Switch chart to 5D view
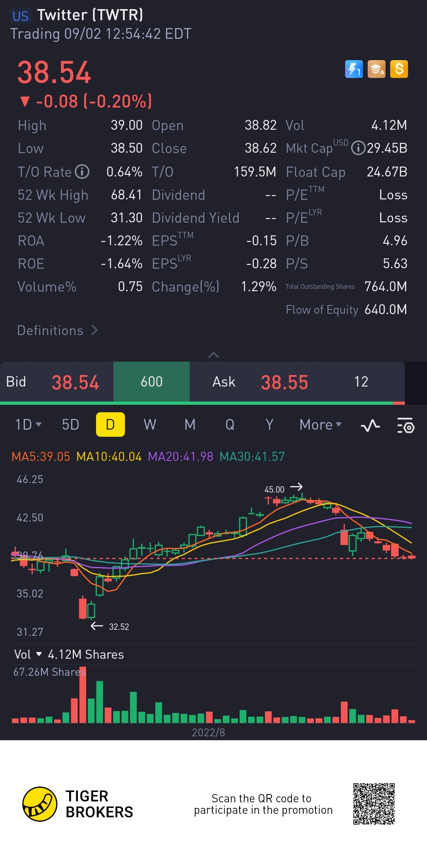Viewport: 427px width, 868px height. pos(70,425)
